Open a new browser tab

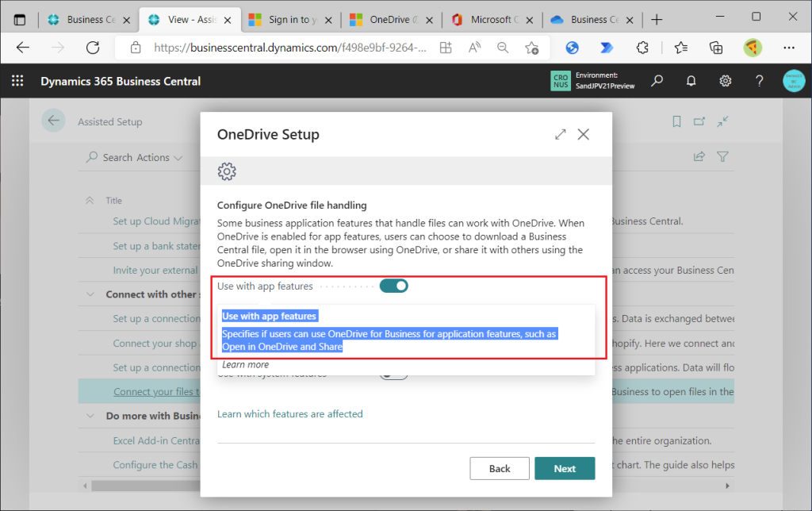(657, 20)
